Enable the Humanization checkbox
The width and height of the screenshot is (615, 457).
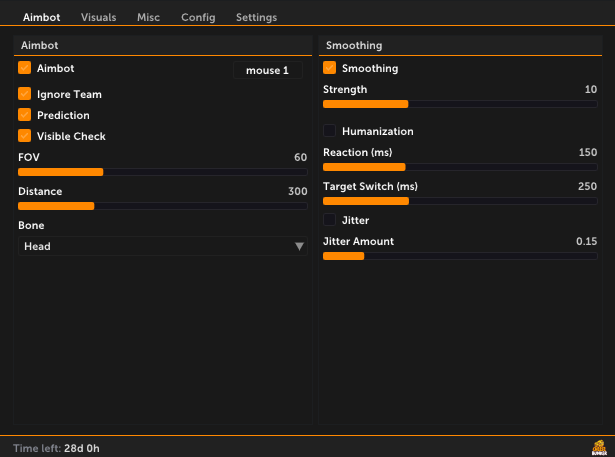pyautogui.click(x=329, y=131)
